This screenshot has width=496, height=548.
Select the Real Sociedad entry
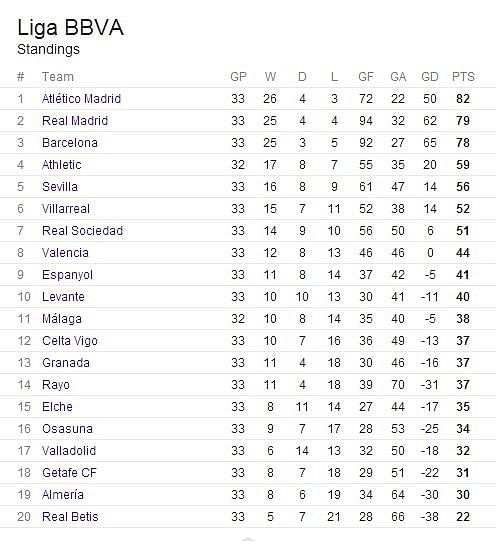pyautogui.click(x=82, y=231)
